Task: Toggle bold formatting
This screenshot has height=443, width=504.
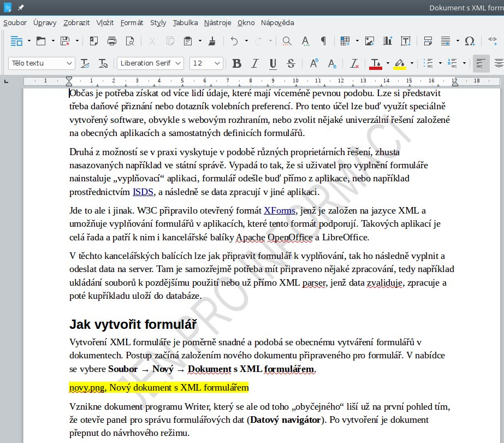Action: click(237, 63)
